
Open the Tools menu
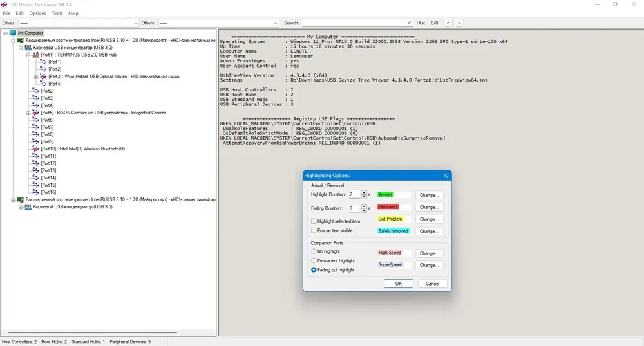pos(57,13)
